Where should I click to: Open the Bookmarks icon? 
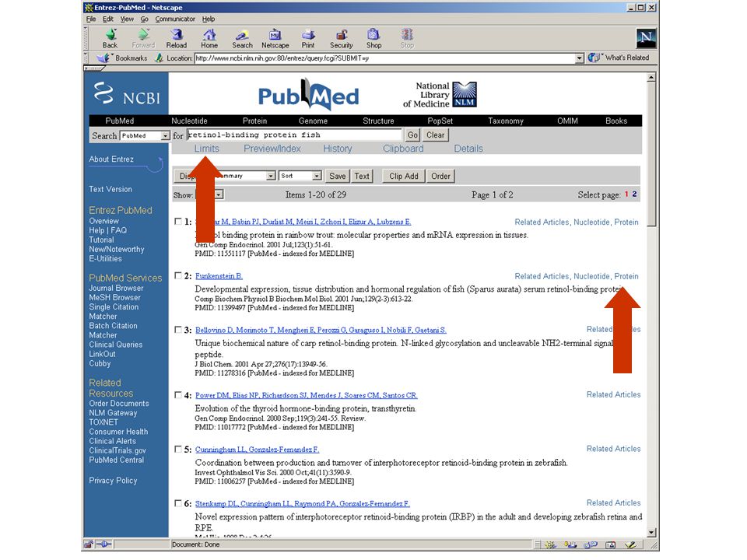click(103, 58)
